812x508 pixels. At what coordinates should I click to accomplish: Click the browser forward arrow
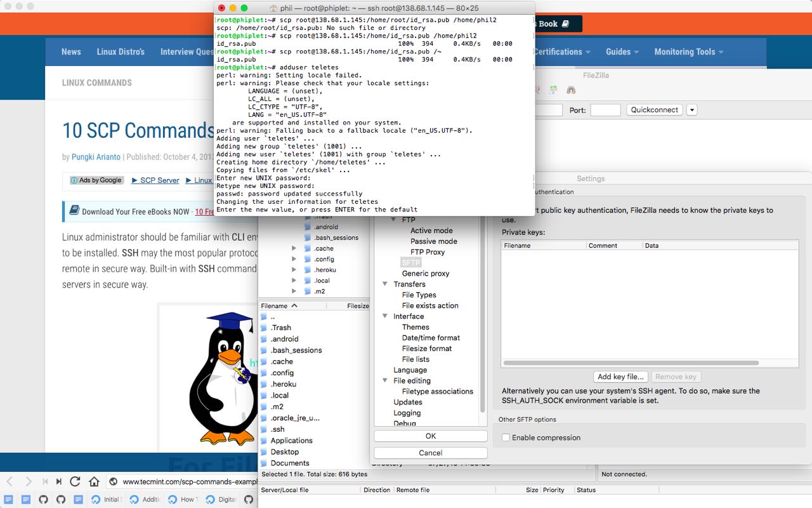[x=28, y=481]
